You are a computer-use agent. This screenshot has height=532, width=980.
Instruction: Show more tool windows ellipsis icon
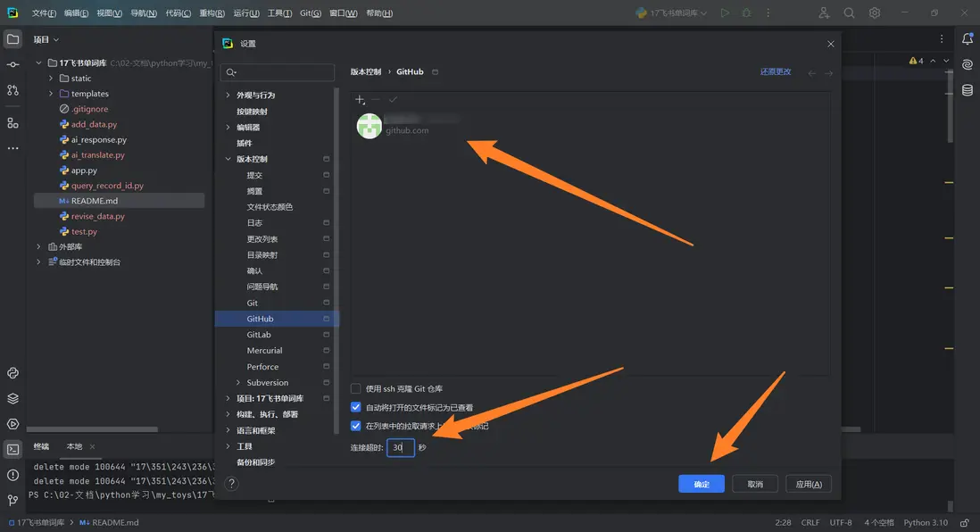tap(12, 148)
